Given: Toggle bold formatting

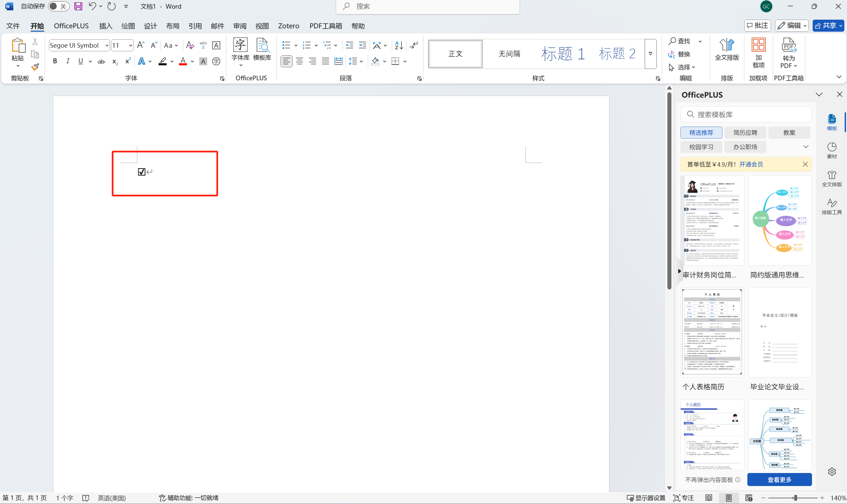Looking at the screenshot, I should [55, 61].
